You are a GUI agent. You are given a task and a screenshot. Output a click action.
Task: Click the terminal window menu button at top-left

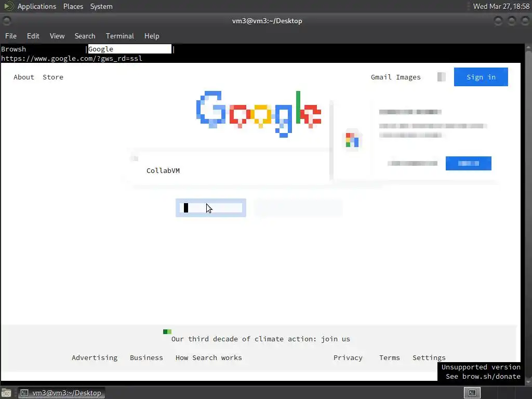point(6,21)
